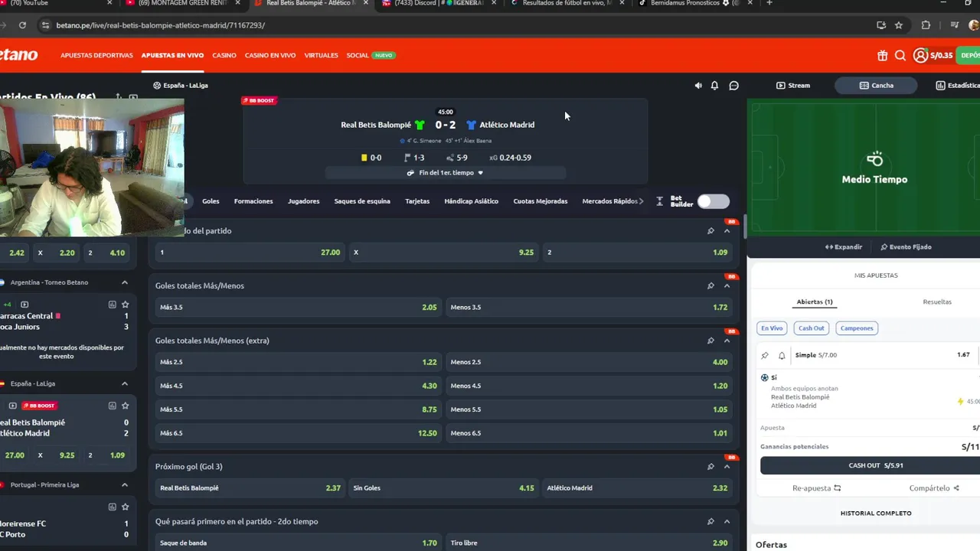
Task: Expandir the pitch view panel
Action: pyautogui.click(x=844, y=247)
